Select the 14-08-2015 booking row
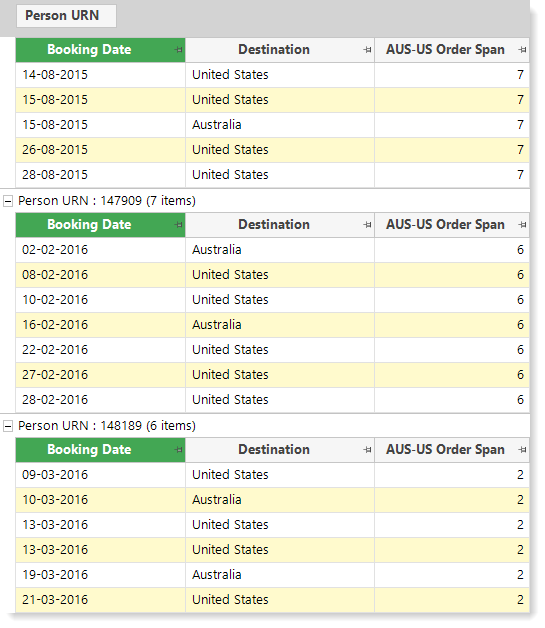This screenshot has height=628, width=545. click(x=272, y=75)
